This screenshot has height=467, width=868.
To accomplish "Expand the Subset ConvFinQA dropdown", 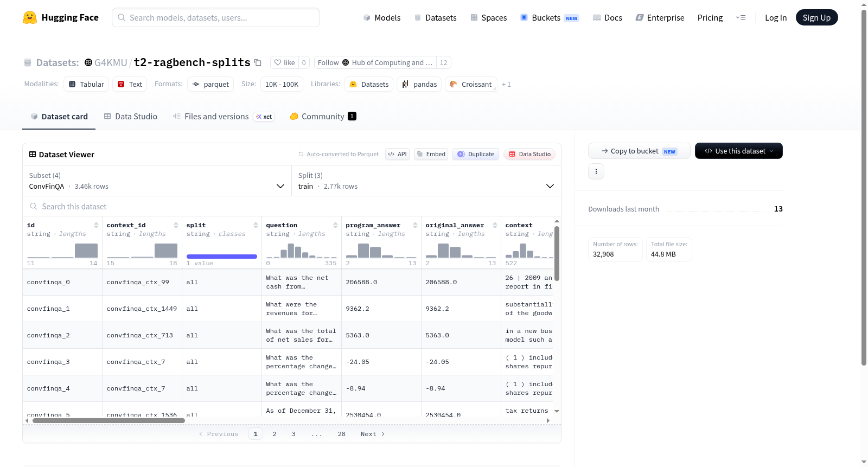I will click(157, 181).
